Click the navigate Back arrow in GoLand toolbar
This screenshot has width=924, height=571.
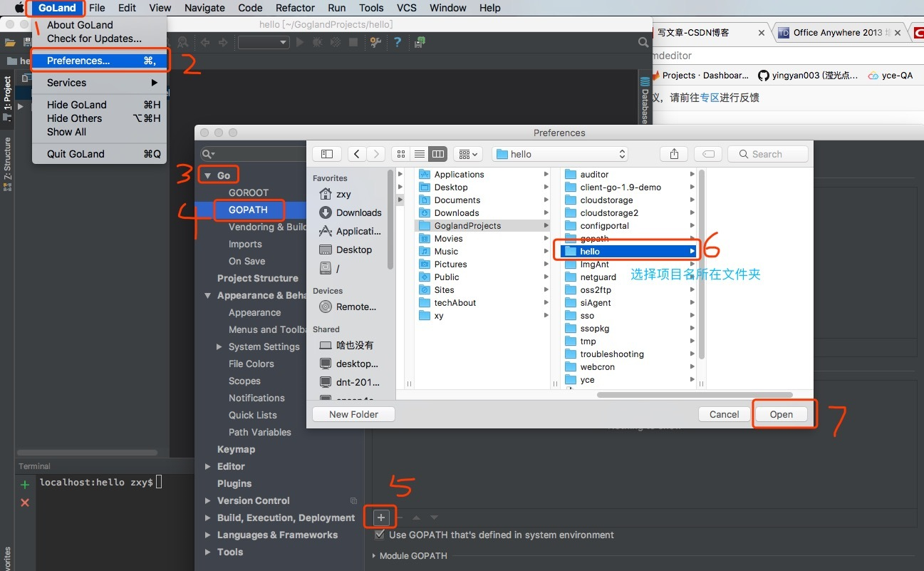coord(205,43)
